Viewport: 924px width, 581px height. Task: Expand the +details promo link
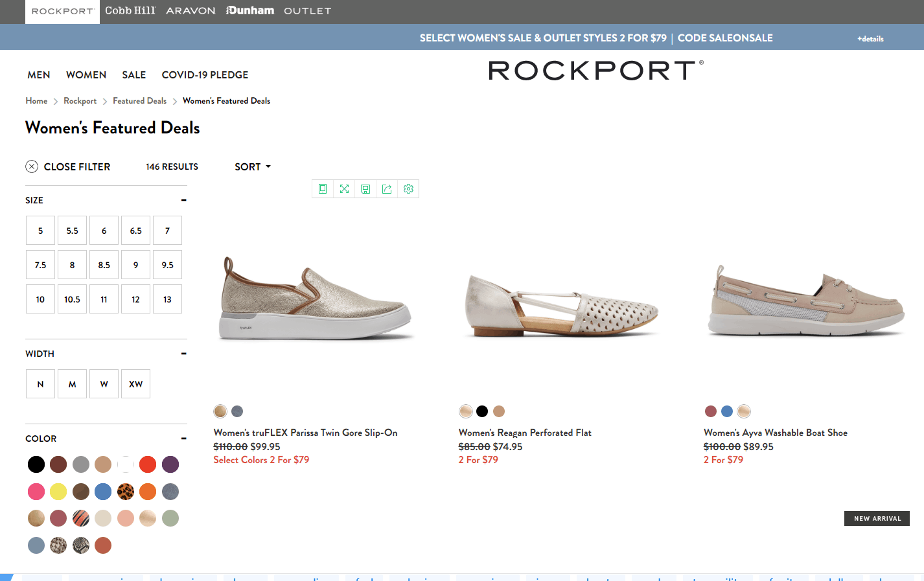[870, 39]
